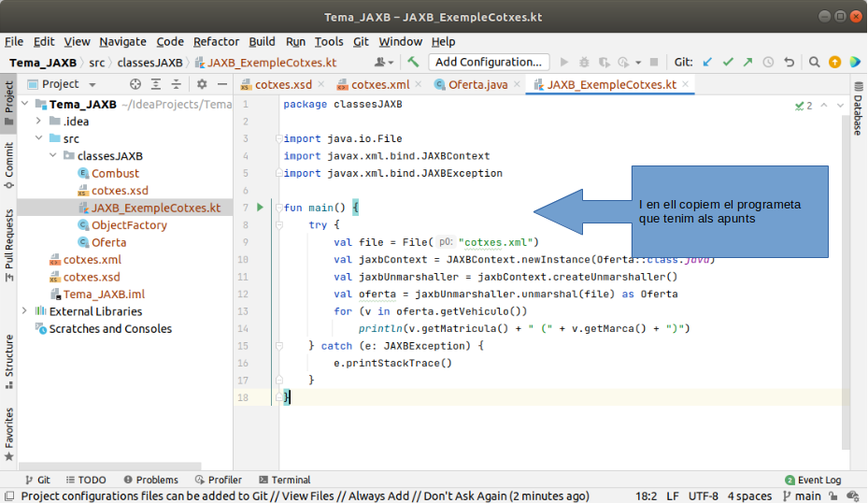Open Search Everywhere magnifier icon
868x503 pixels.
815,62
